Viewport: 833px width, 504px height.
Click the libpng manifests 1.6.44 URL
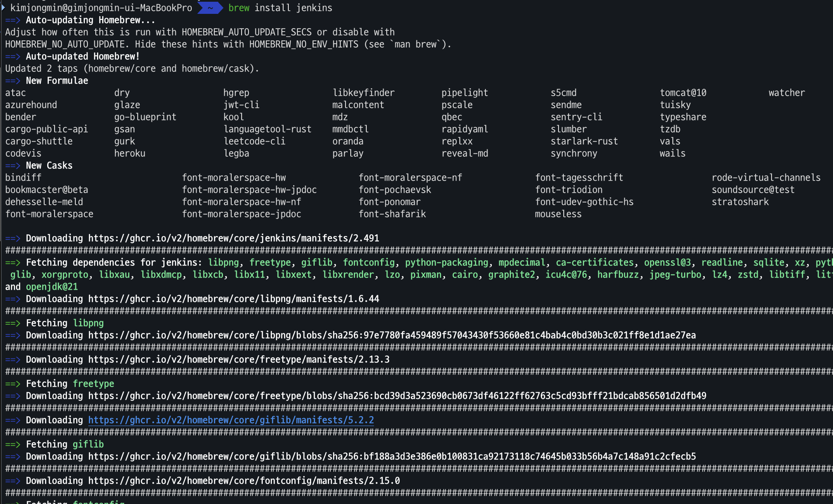click(x=233, y=299)
